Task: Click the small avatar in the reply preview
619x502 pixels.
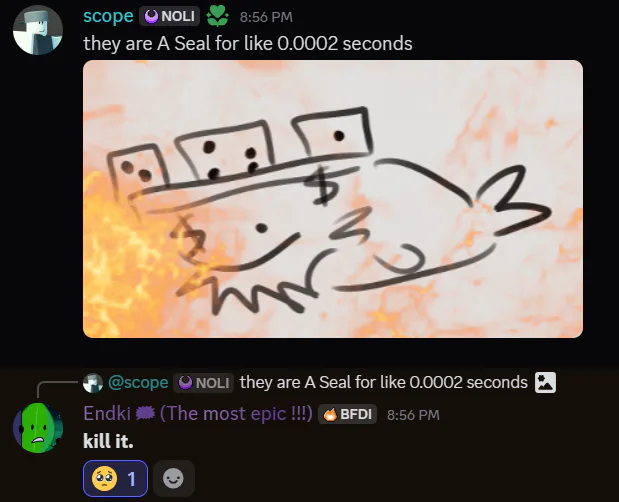Action: pos(93,383)
